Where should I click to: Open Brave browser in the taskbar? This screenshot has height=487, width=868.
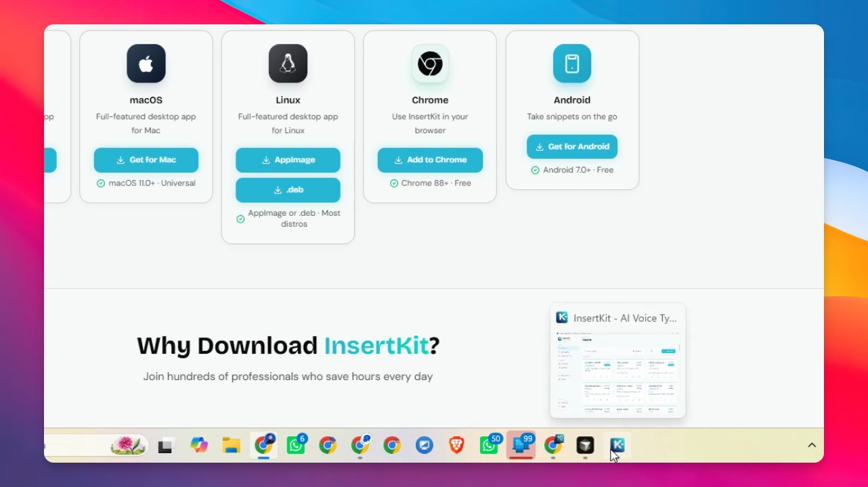(457, 445)
